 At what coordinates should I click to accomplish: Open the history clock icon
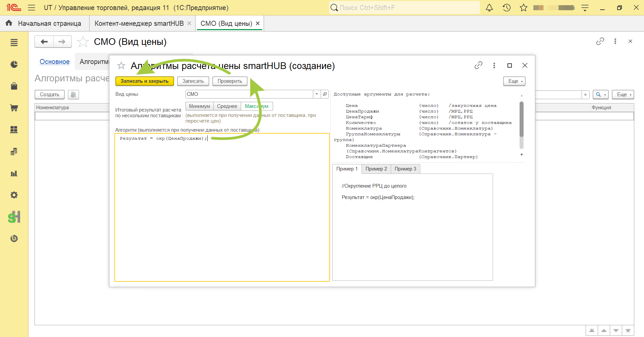(x=506, y=8)
